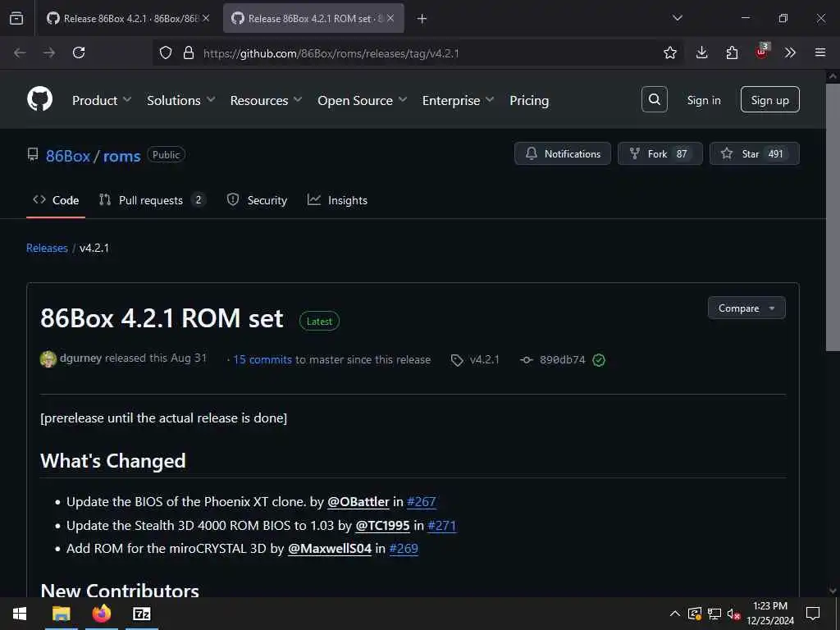Click the Notifications button
Image resolution: width=840 pixels, height=630 pixels.
click(563, 153)
